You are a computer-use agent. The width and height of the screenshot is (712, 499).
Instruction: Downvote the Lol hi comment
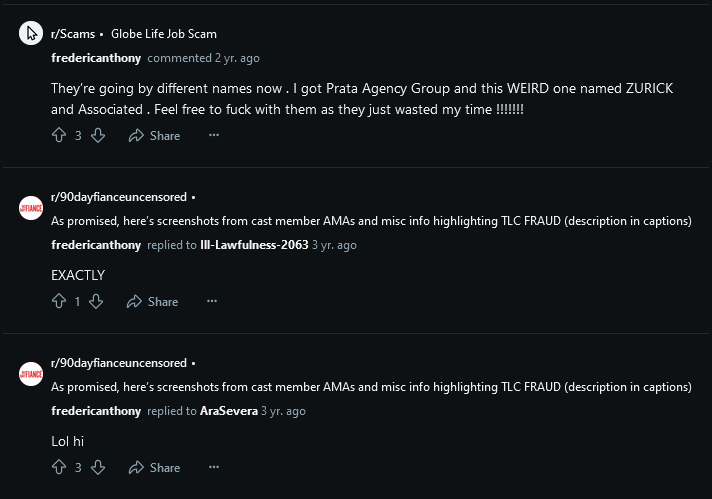(x=98, y=467)
